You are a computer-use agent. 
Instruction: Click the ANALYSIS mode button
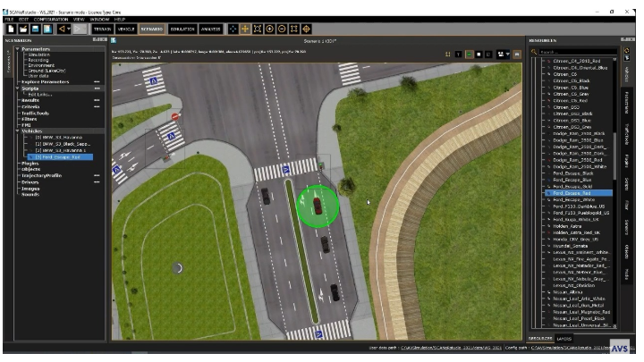tap(212, 29)
